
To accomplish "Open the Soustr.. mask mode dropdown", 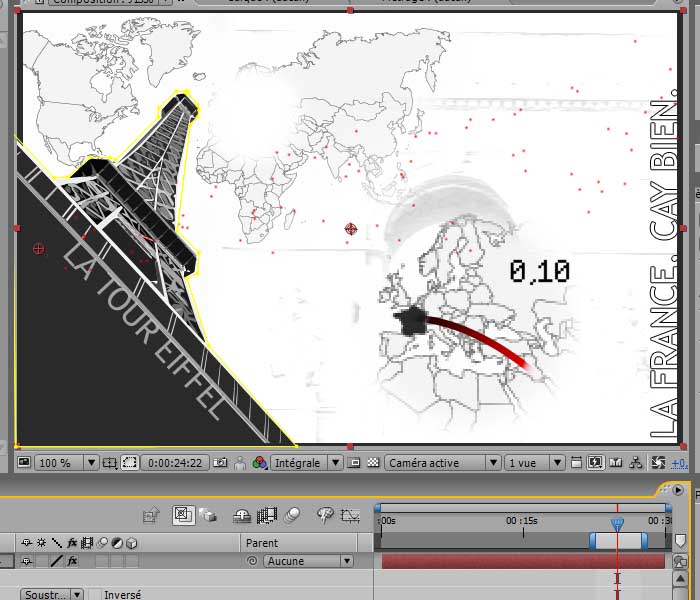I will [52, 594].
